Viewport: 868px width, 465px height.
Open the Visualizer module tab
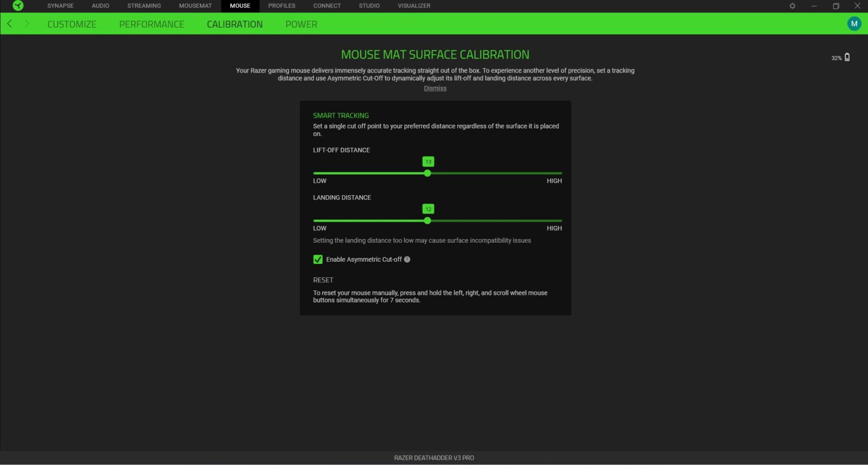[414, 6]
